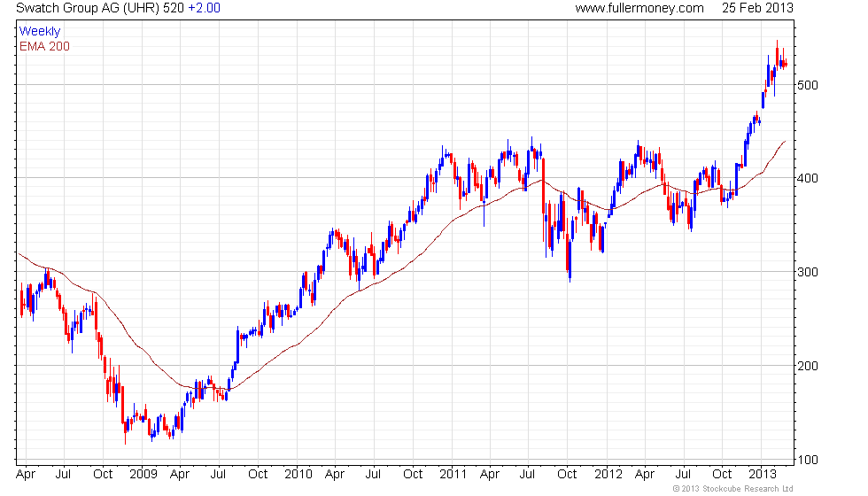Viewport: 868px width, 496px height.
Task: Click the 2013 year label on the time axis
Action: click(x=763, y=475)
